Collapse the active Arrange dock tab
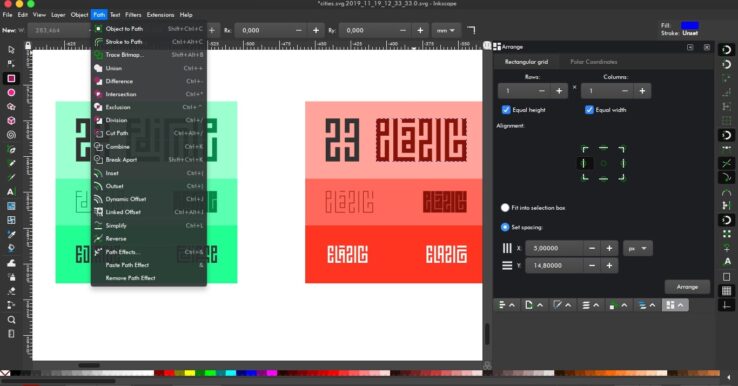This screenshot has height=386, width=738. point(675,305)
